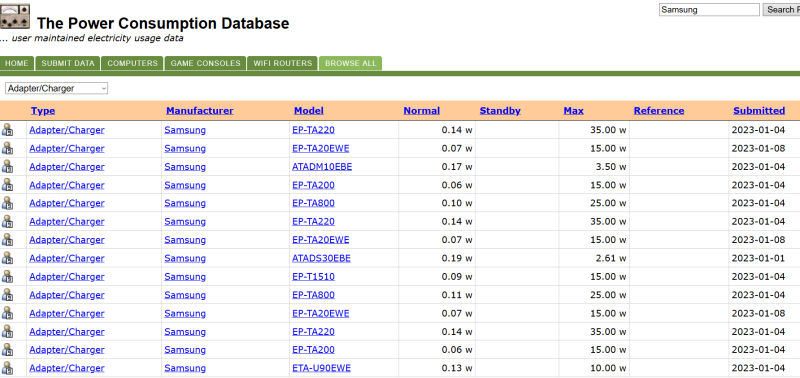Sort by the Normal column header
The image size is (800, 378).
421,111
